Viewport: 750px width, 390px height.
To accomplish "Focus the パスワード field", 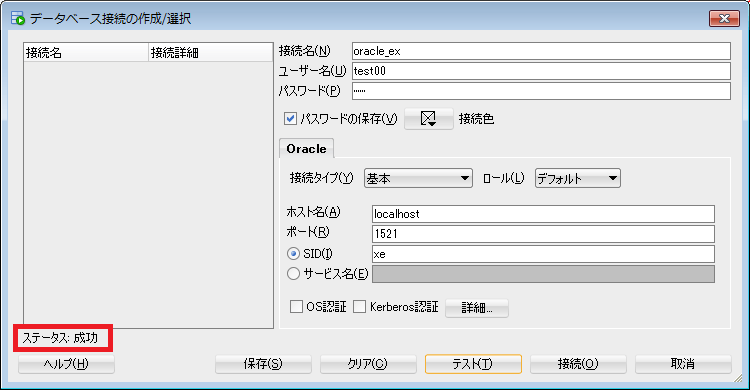I will tap(541, 91).
